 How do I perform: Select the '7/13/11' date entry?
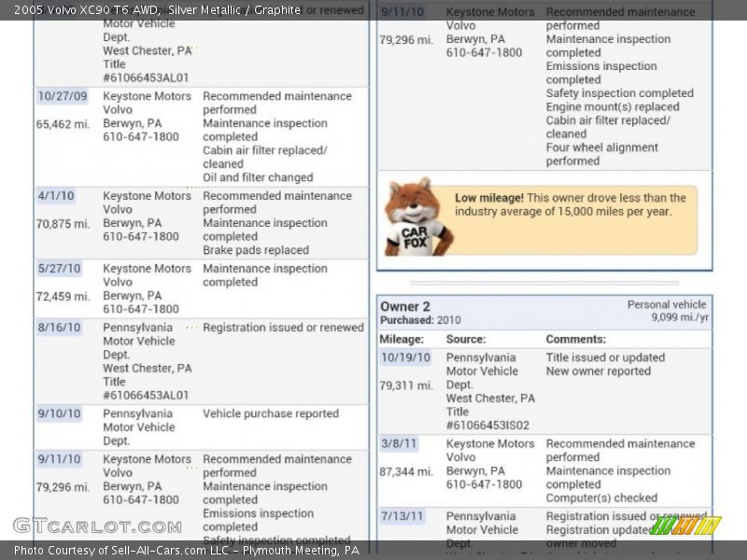402,517
